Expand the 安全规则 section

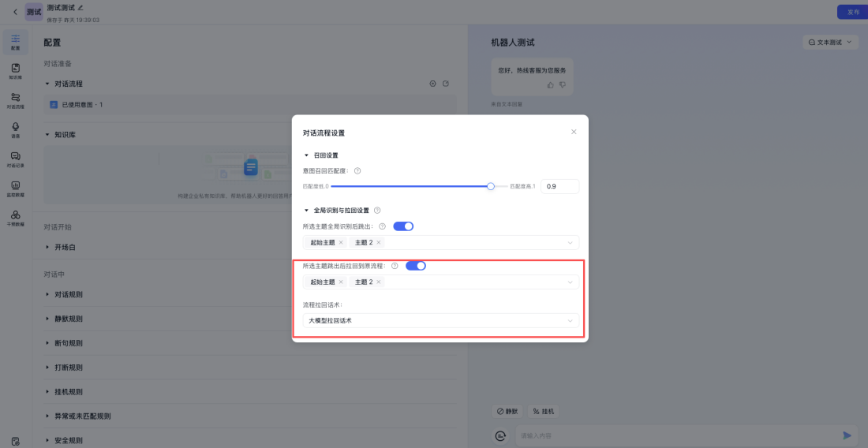click(47, 441)
